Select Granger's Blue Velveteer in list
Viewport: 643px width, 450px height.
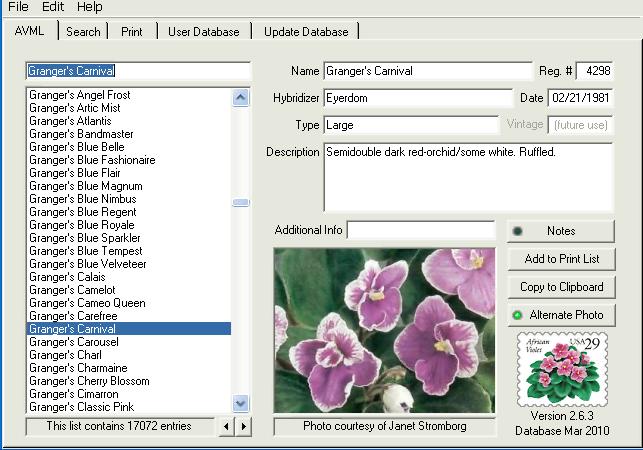pos(129,264)
